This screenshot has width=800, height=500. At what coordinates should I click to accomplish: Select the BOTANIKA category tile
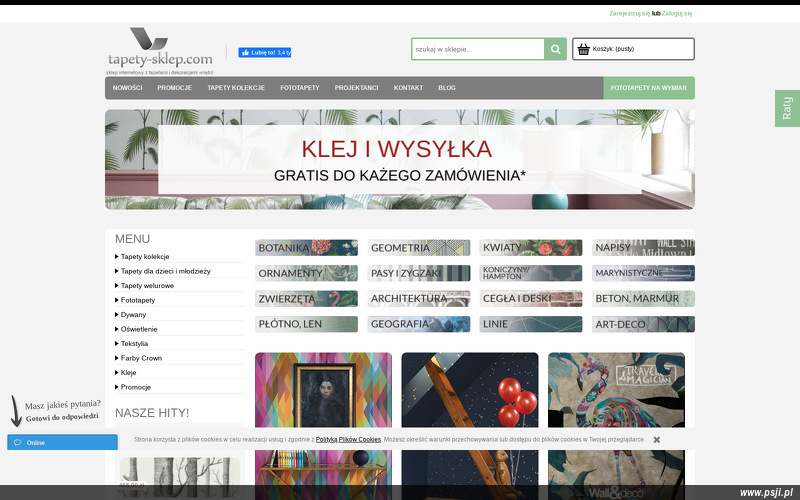pos(306,247)
